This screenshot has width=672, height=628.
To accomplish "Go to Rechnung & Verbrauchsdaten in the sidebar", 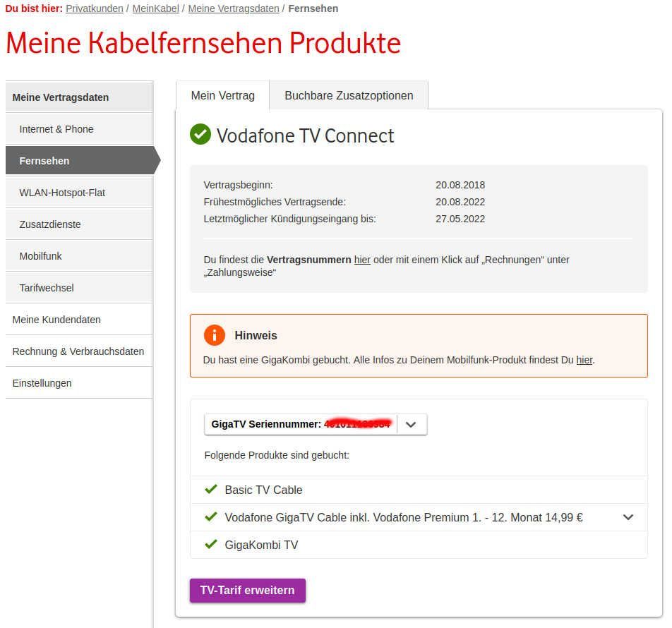I will (78, 351).
